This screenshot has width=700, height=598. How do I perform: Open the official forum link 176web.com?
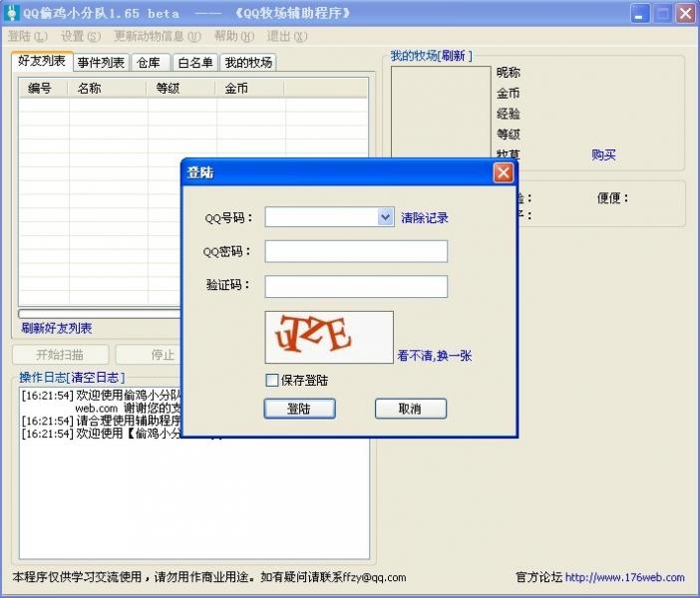[624, 577]
